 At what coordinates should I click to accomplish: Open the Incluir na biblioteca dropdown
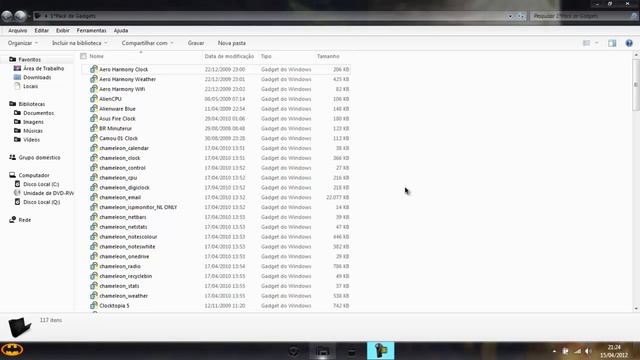coord(80,43)
